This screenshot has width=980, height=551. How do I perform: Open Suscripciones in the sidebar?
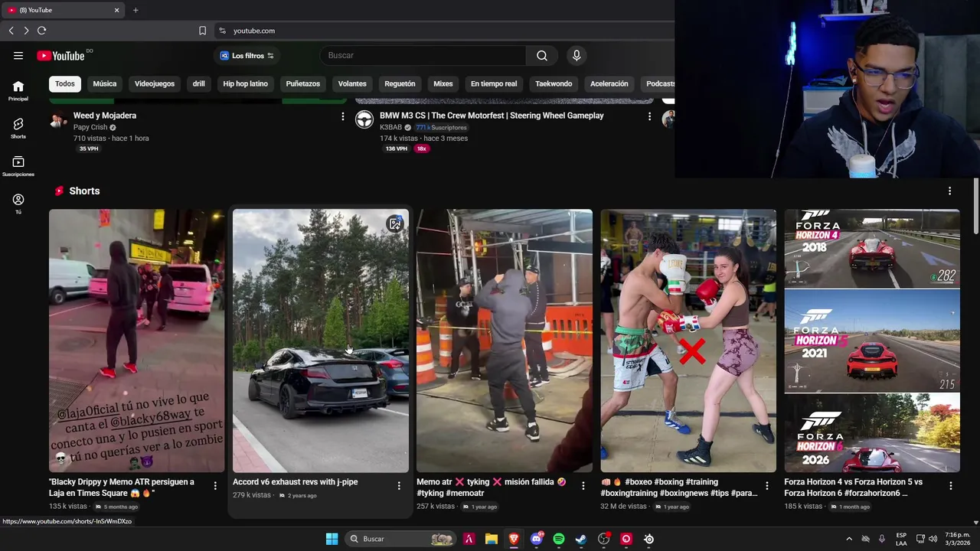[18, 167]
